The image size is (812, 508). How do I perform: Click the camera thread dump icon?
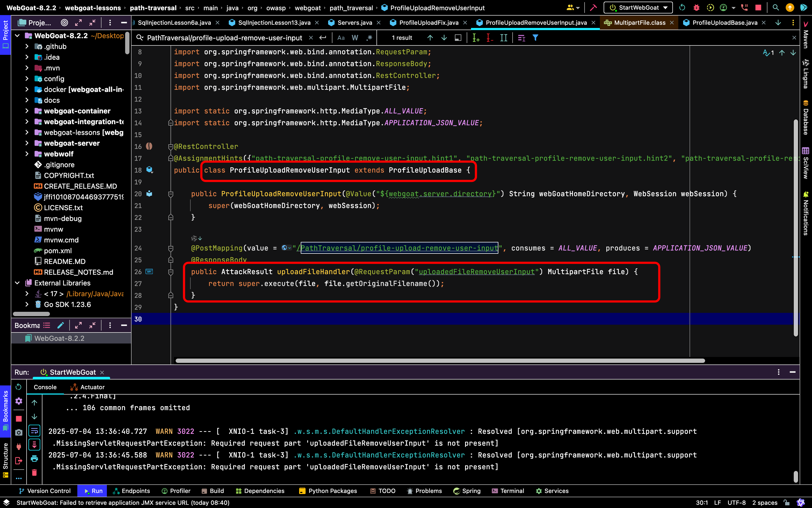point(19,432)
